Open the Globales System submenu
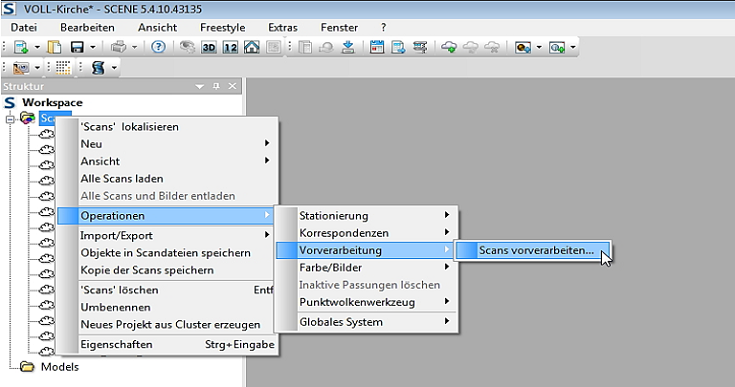 coord(366,322)
